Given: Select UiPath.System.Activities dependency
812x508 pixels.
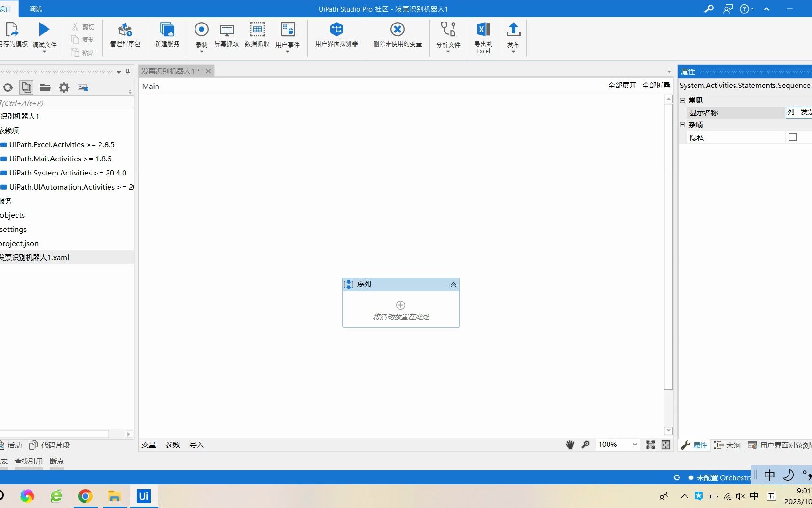Looking at the screenshot, I should click(68, 173).
